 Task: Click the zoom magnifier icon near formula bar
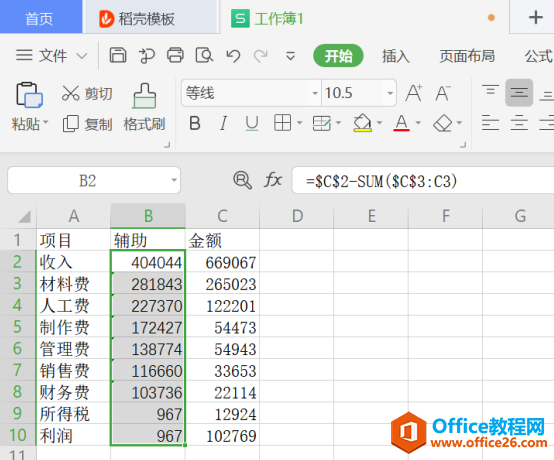coord(242,180)
